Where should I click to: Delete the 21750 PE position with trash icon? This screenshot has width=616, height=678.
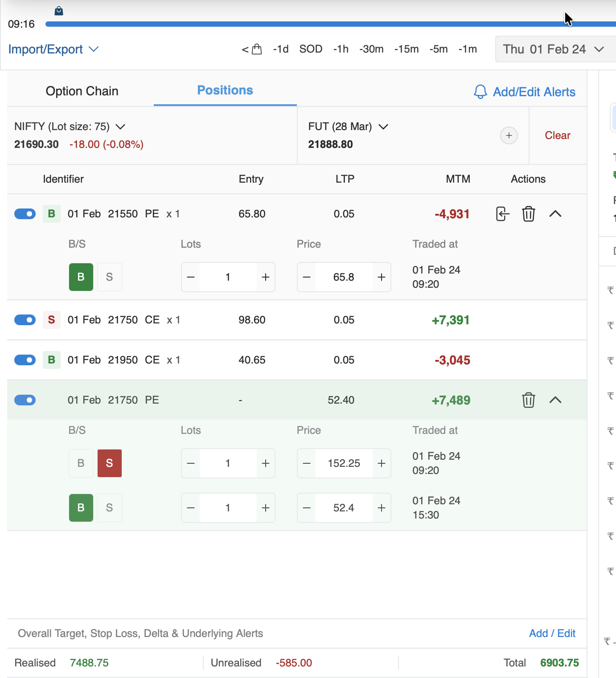tap(528, 400)
